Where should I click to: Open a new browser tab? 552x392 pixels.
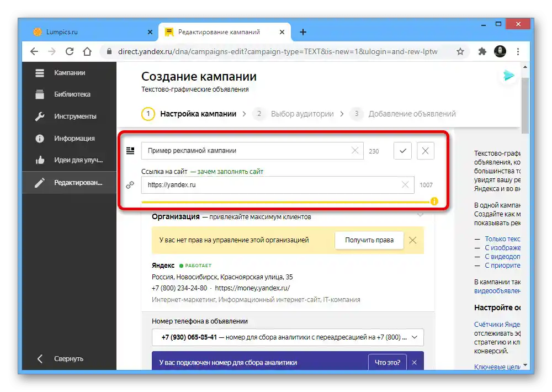[x=302, y=32]
